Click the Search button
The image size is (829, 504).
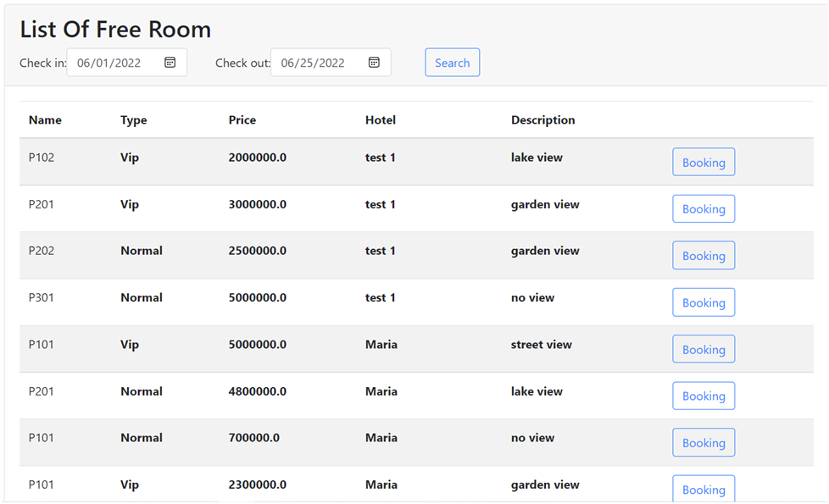(452, 62)
